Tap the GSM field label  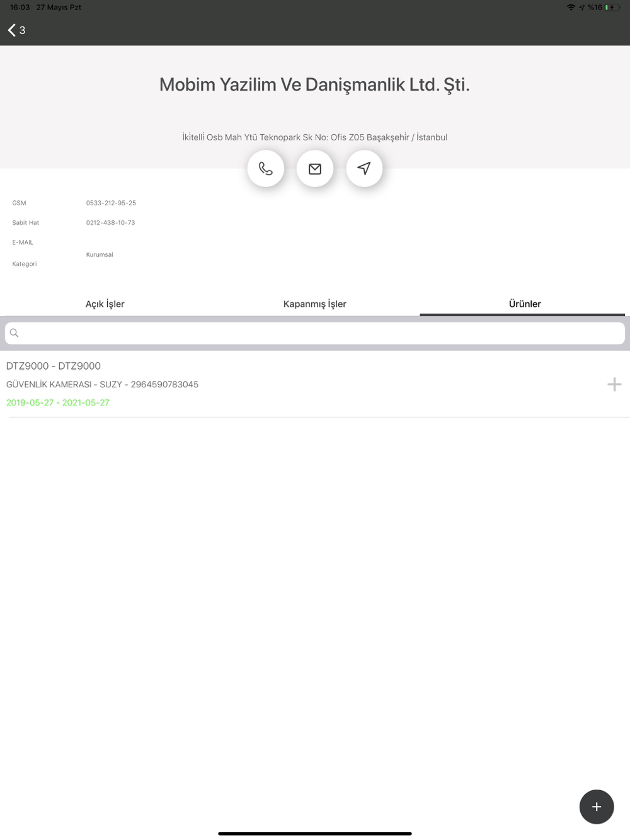point(19,203)
